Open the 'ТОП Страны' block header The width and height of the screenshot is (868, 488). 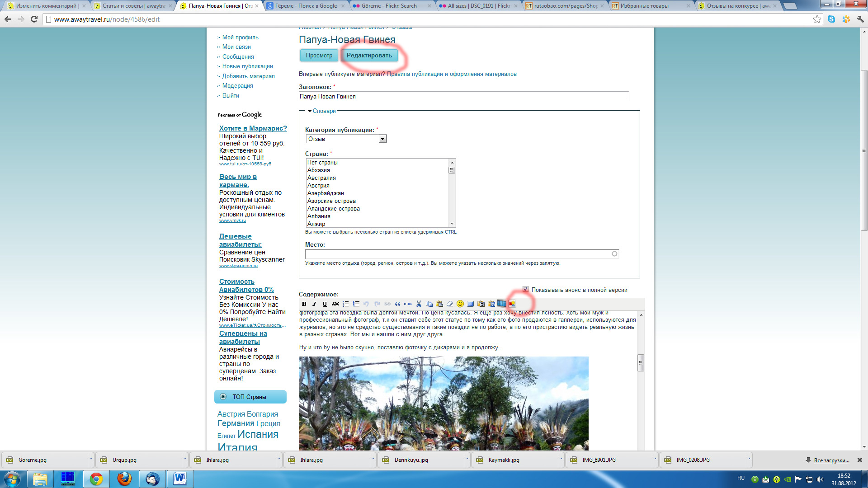(x=250, y=397)
